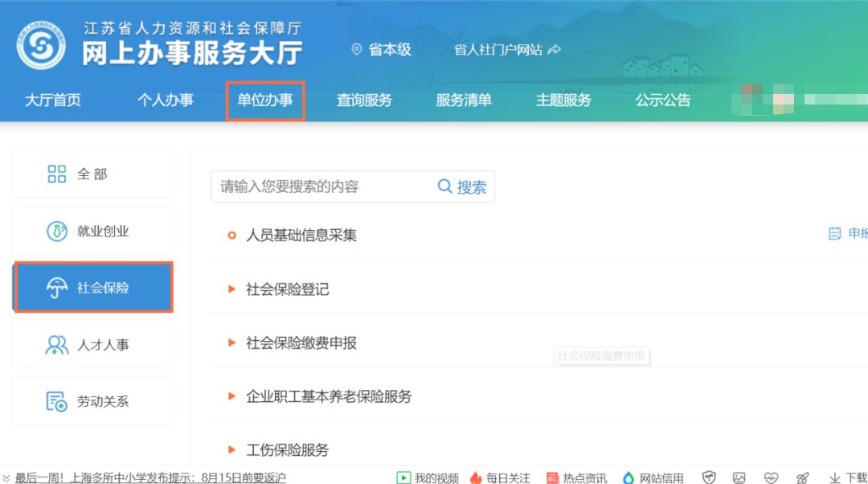This screenshot has height=484, width=868.
Task: Expand 企业职工基本养老保险服务 section
Action: click(x=328, y=397)
